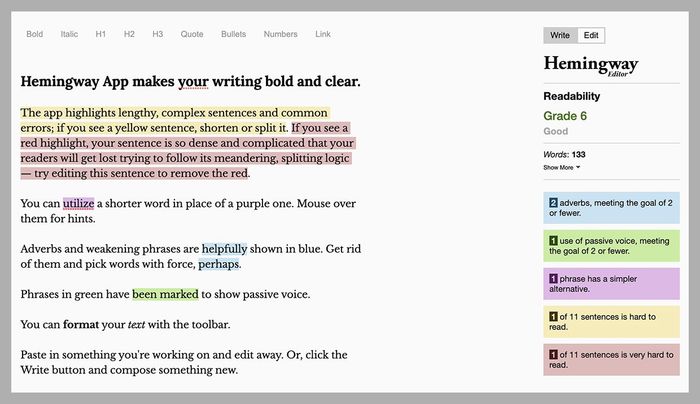Select the red very hard to read badge
700x404 pixels.
point(553,354)
